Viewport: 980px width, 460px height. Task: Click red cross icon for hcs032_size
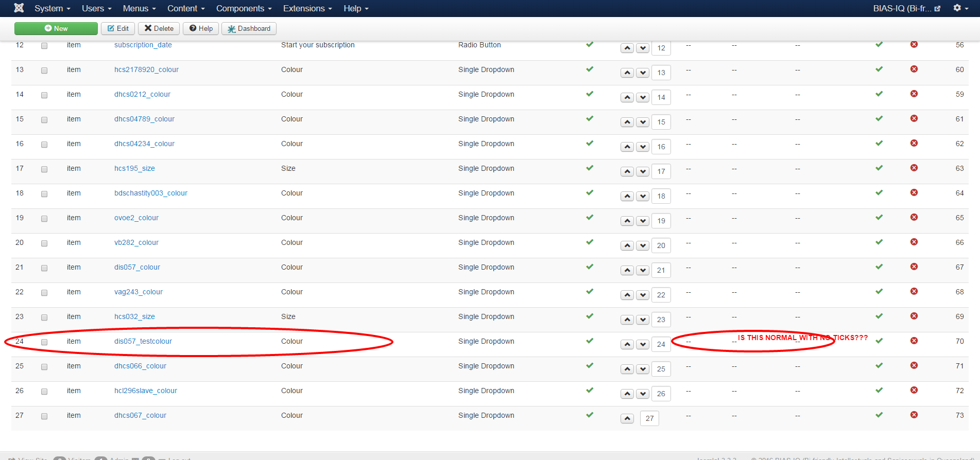[914, 316]
